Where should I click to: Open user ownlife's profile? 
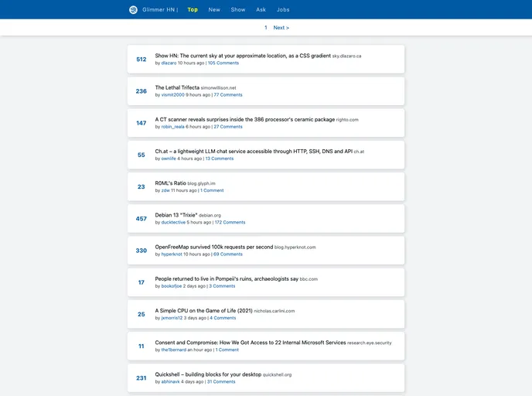point(169,159)
